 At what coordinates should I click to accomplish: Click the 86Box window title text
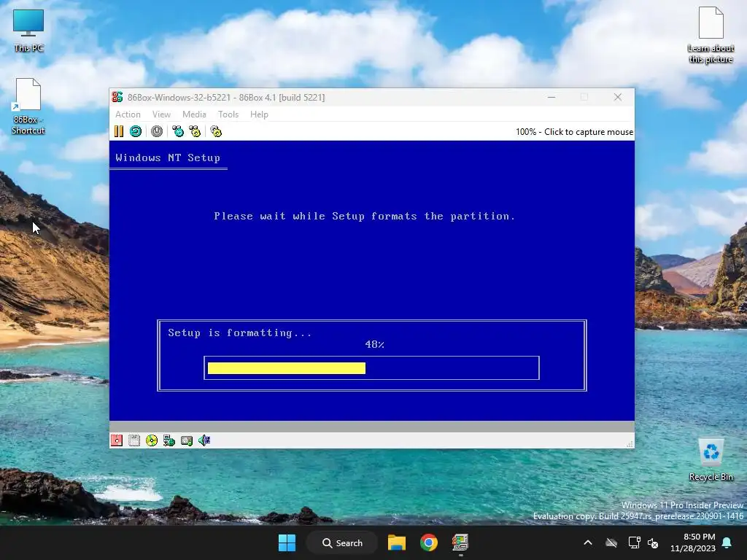226,97
